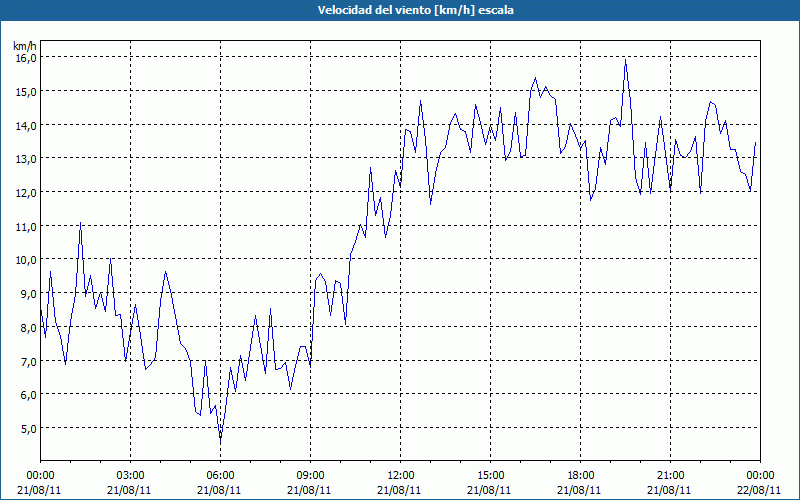800x500 pixels.
Task: Click the '09:00' time axis label
Action: [310, 476]
